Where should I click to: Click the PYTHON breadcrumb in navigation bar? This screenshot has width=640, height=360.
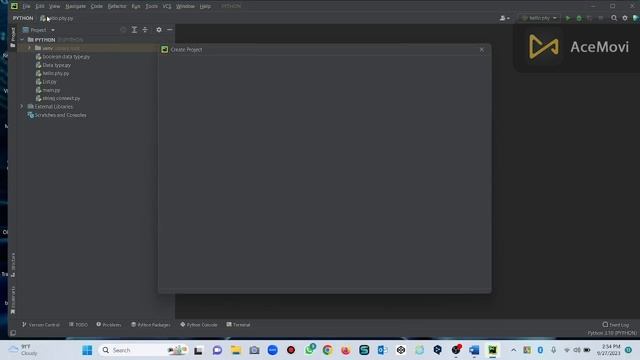[23, 18]
